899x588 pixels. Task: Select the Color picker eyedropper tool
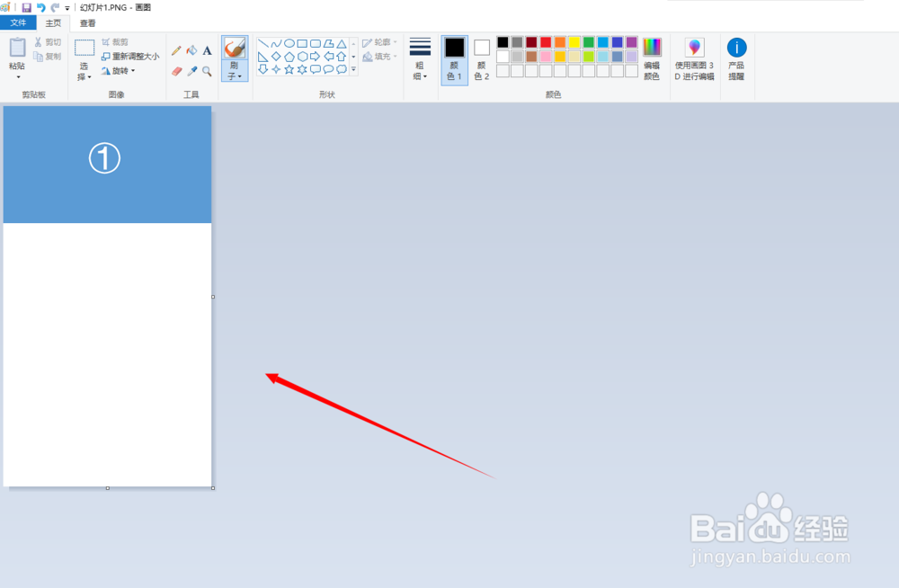coord(192,71)
